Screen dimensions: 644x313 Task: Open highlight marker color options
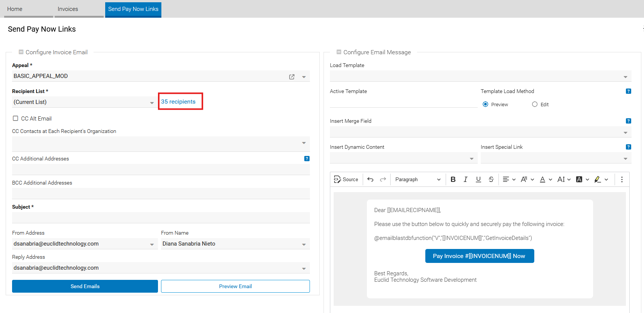[601, 179]
